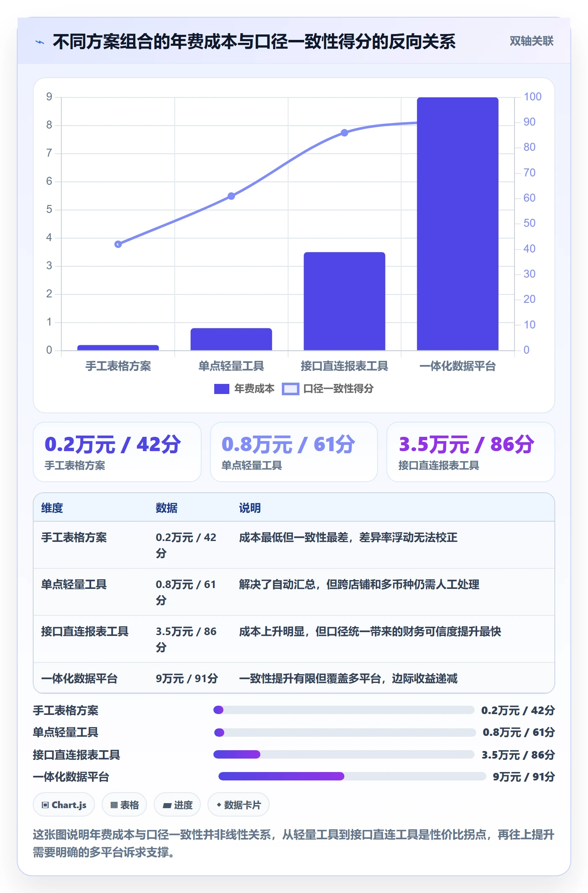This screenshot has width=588, height=893.
Task: Toggle the 年费成本 legend swatch
Action: tap(221, 389)
